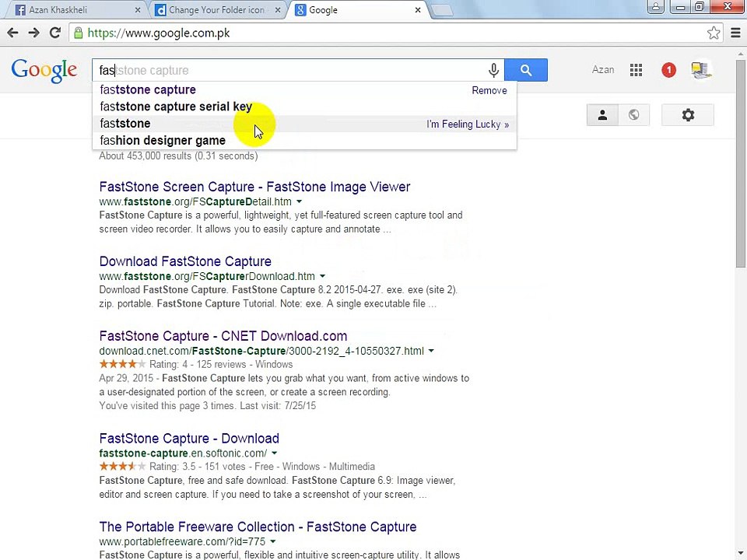The width and height of the screenshot is (747, 560).
Task: Open search settings gear
Action: (687, 115)
